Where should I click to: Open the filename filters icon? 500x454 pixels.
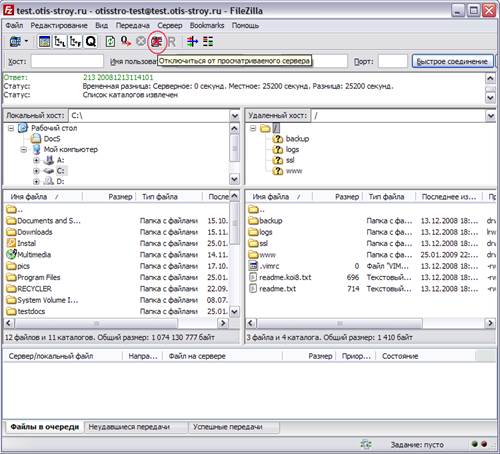pyautogui.click(x=192, y=42)
